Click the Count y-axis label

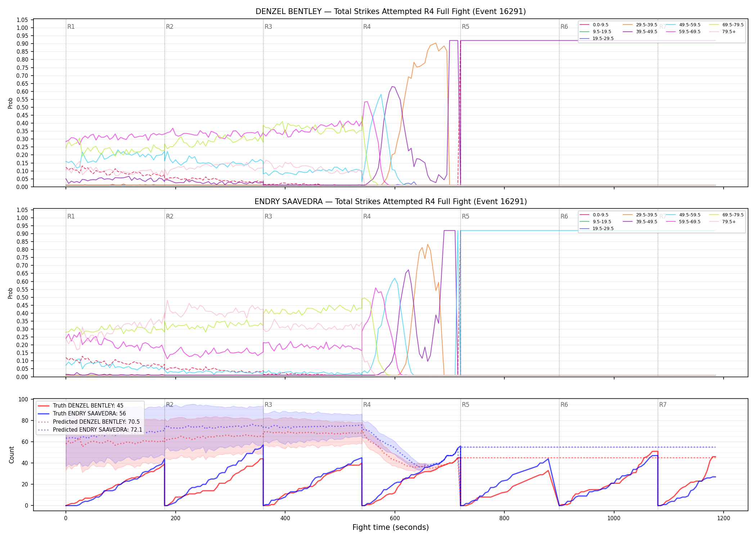(12, 455)
